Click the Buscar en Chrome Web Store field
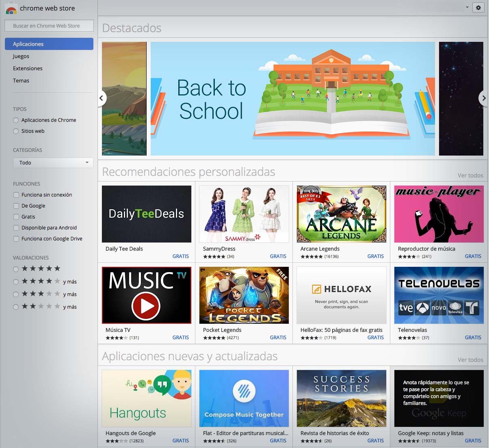The width and height of the screenshot is (489, 448). tap(49, 26)
